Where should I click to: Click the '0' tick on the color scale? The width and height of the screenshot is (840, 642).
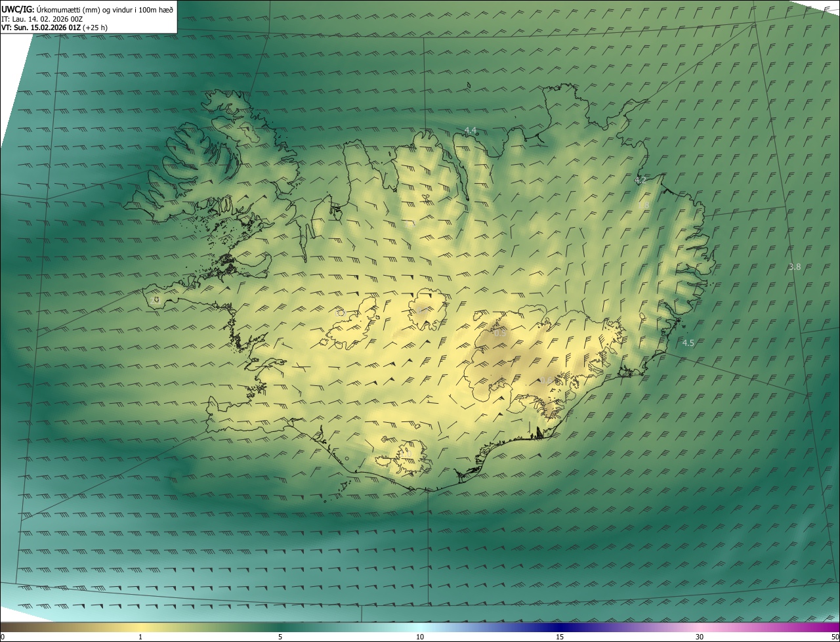coord(3,637)
